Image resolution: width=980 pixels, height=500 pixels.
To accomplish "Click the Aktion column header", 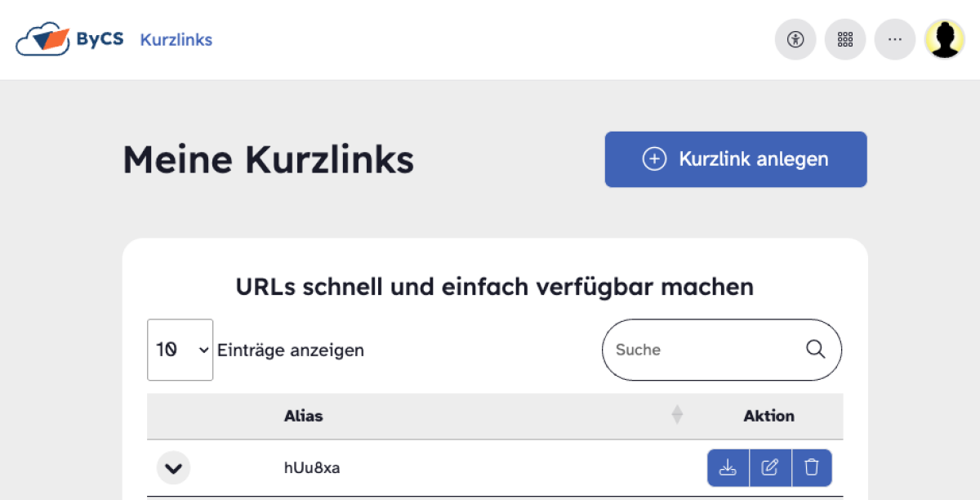I will tap(768, 416).
